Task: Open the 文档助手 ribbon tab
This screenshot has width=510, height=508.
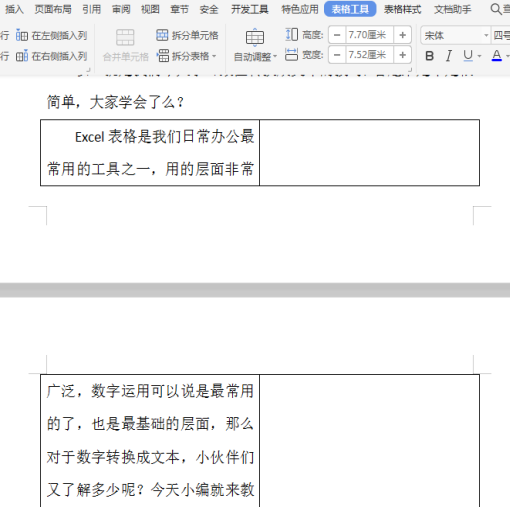Action: pos(453,9)
